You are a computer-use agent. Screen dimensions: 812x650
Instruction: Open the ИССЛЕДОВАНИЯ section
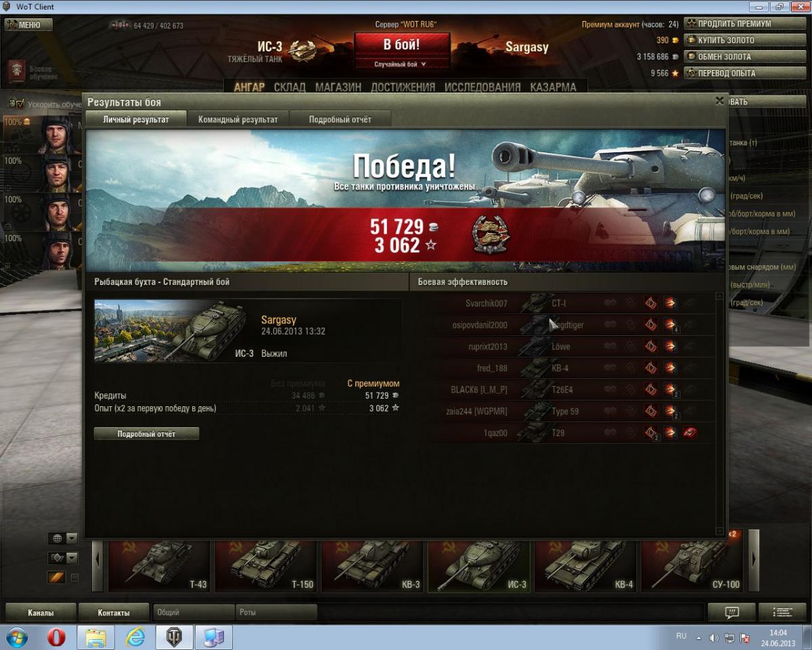pyautogui.click(x=482, y=87)
